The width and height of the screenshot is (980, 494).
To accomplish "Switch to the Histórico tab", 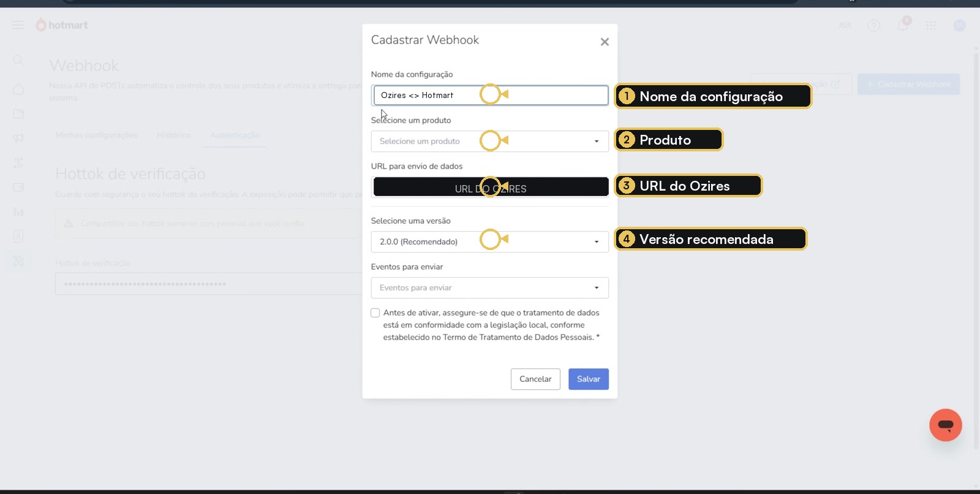I will [x=173, y=135].
